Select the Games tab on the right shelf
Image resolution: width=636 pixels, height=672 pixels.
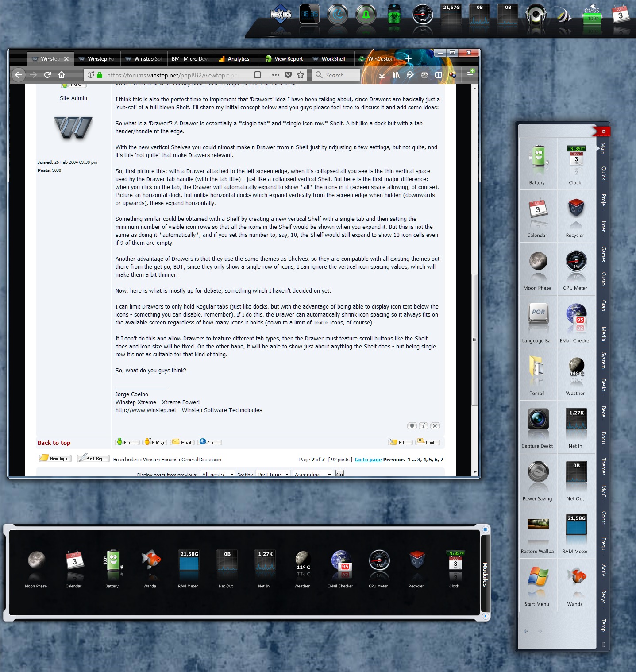pyautogui.click(x=603, y=255)
